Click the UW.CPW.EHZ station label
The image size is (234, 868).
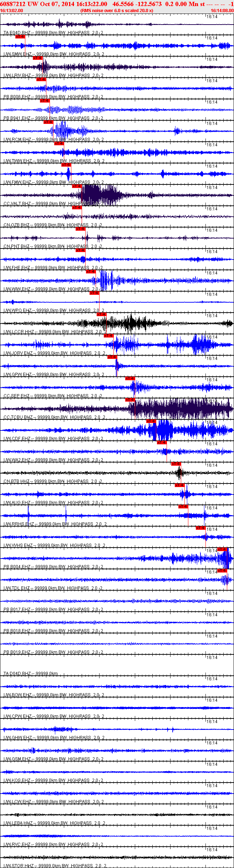(x=17, y=716)
